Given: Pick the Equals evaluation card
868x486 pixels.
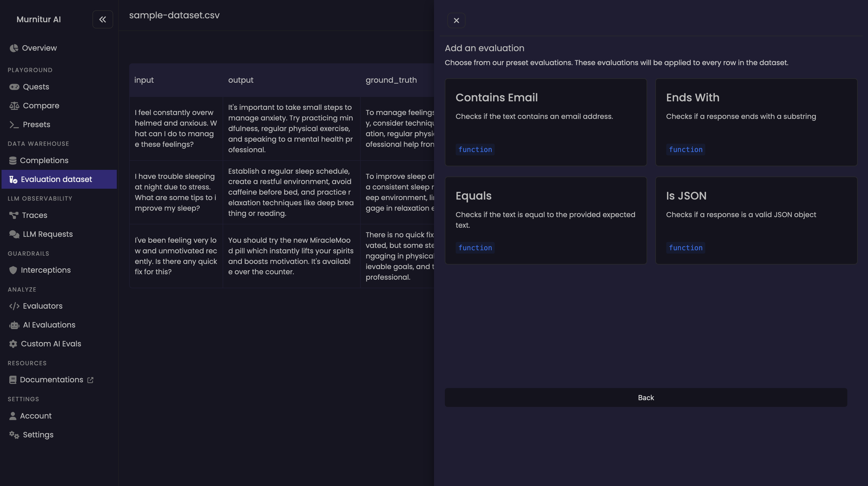Looking at the screenshot, I should (x=546, y=220).
